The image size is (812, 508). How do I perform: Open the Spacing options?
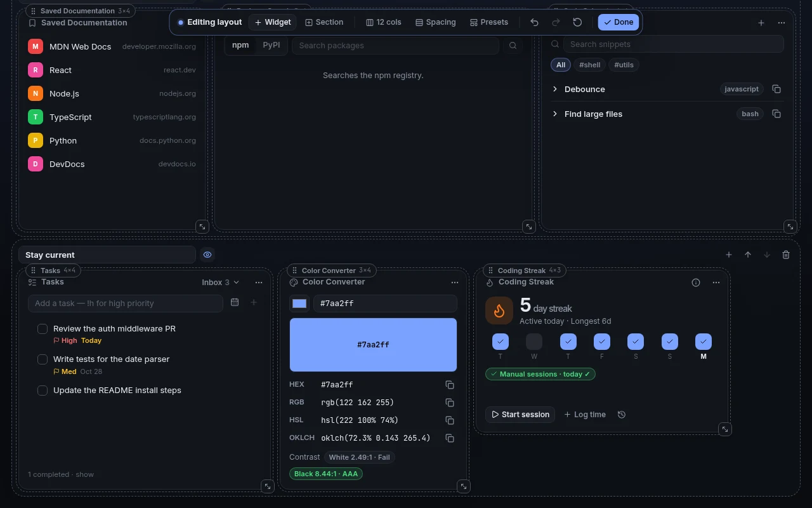tap(436, 22)
